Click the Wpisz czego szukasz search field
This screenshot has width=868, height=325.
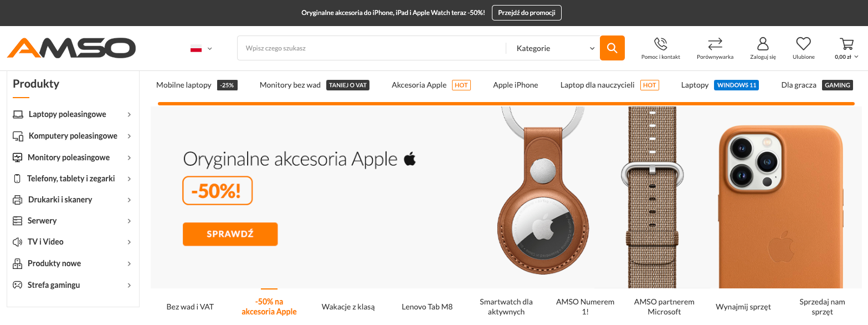tap(372, 48)
